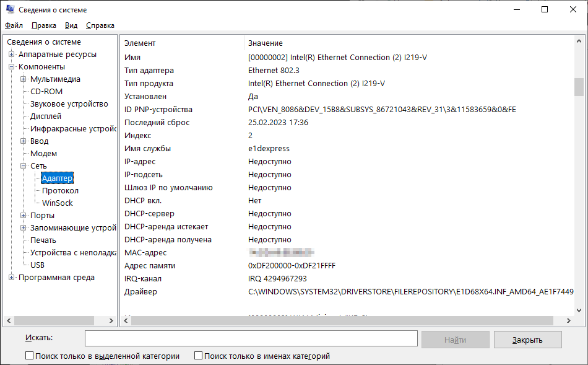Collapse the Компоненты tree node
The width and height of the screenshot is (588, 365).
[x=11, y=67]
